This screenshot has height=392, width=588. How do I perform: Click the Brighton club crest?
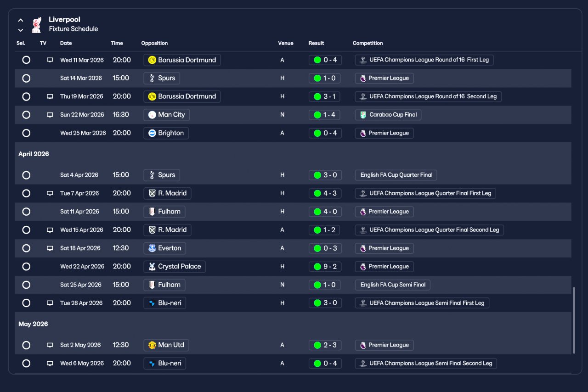coord(152,134)
